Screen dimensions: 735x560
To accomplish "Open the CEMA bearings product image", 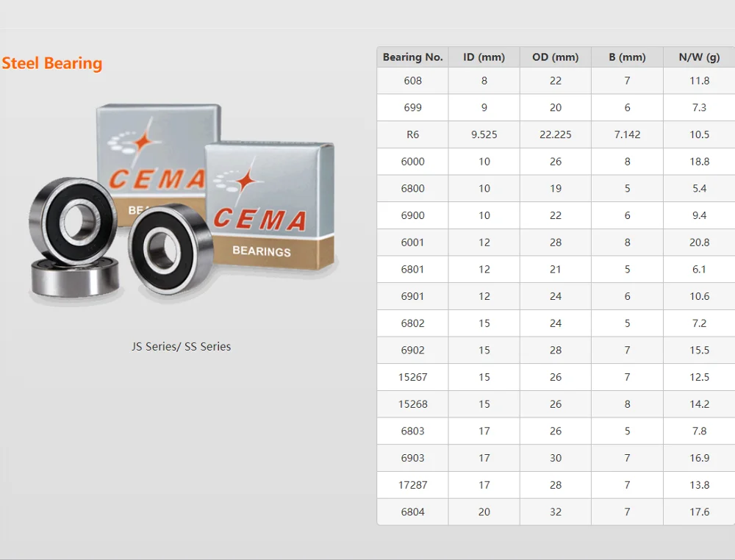I will click(183, 204).
